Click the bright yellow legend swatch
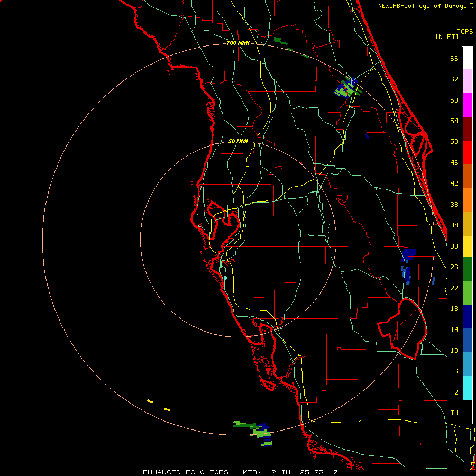Image resolution: width=476 pixels, height=476 pixels. [467, 246]
